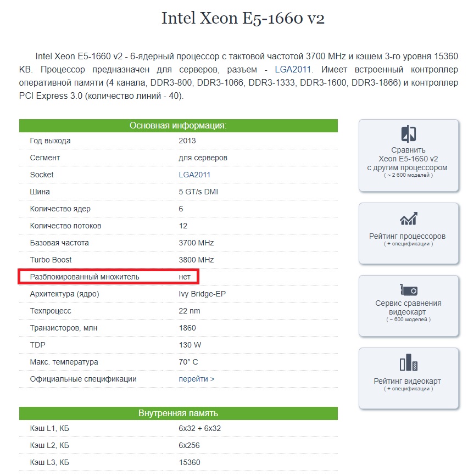This screenshot has width=468, height=476.
Task: Open official specifications 'перейти >' link
Action: coord(197,379)
